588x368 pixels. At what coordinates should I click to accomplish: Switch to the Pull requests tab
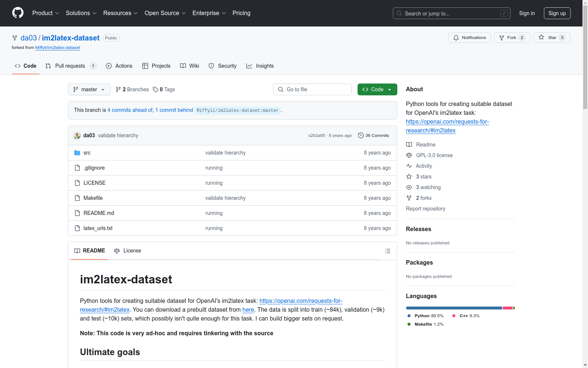[71, 66]
